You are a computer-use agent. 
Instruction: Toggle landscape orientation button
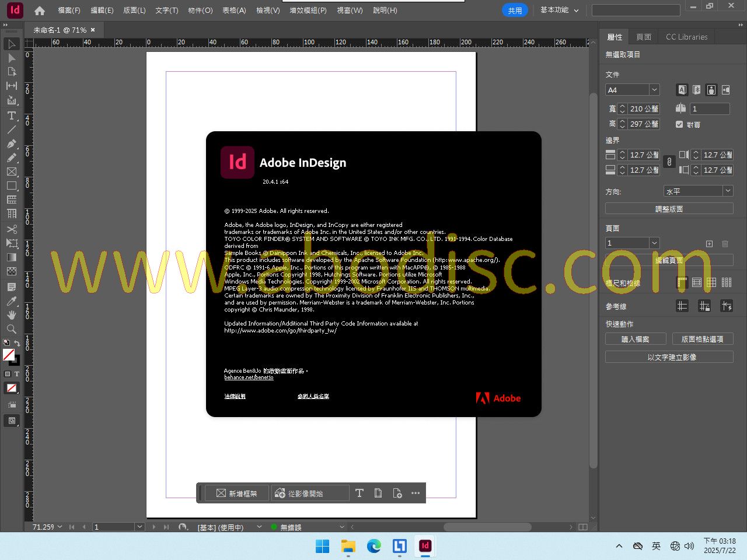726,90
